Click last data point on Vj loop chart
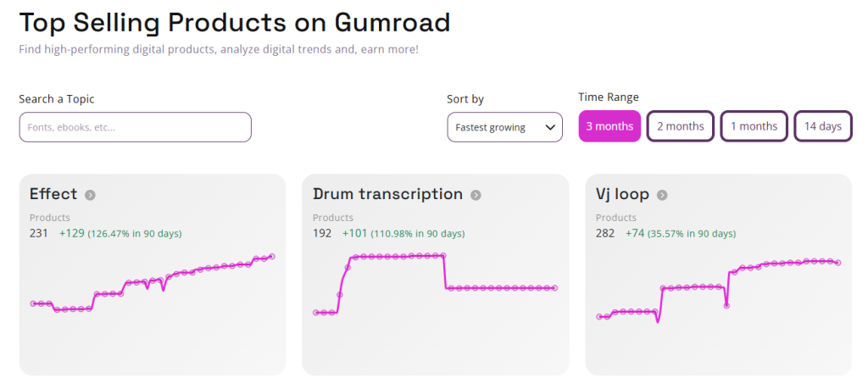 click(837, 263)
